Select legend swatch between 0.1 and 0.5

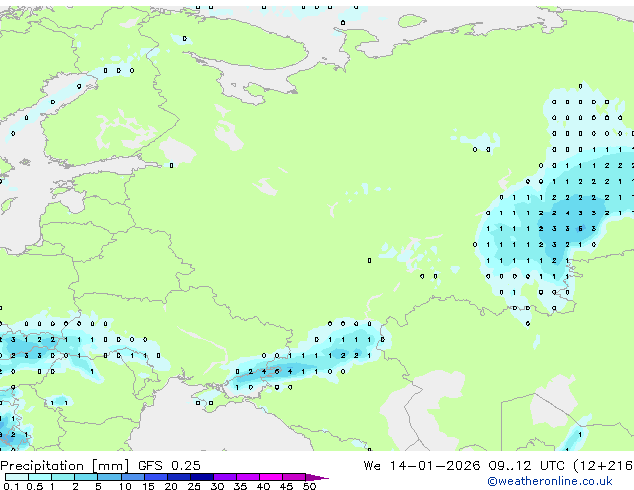click(x=17, y=477)
